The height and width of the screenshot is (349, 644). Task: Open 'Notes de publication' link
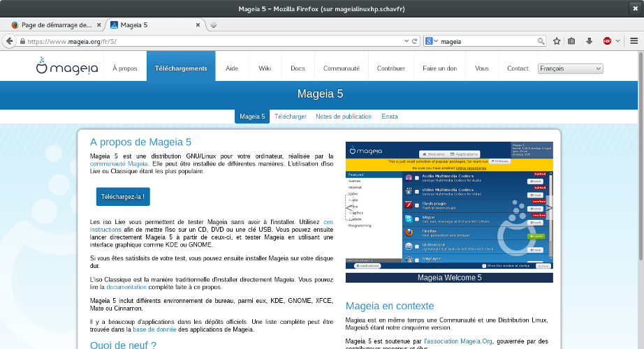(x=344, y=116)
